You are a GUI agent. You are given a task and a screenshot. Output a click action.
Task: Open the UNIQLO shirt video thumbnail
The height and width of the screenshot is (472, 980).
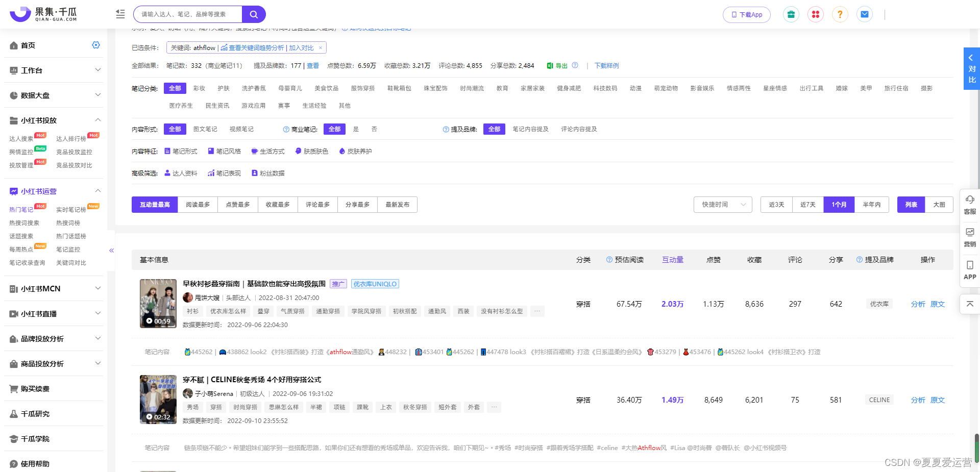[x=158, y=304]
